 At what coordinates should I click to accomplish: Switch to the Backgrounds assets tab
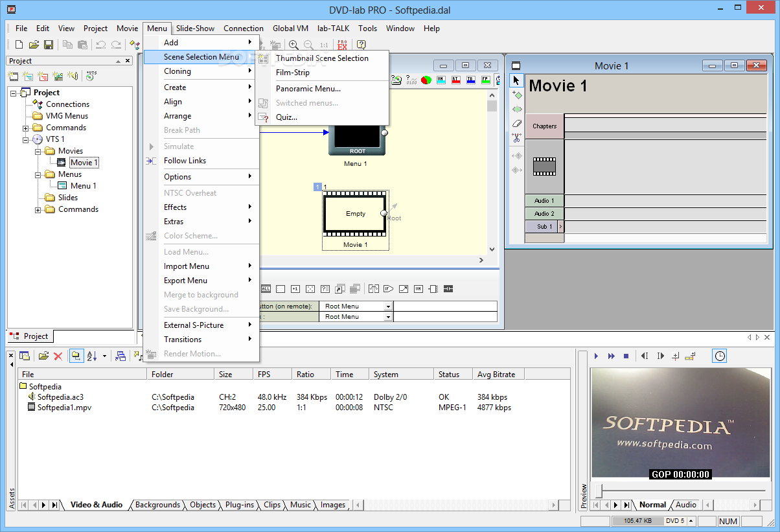click(157, 505)
